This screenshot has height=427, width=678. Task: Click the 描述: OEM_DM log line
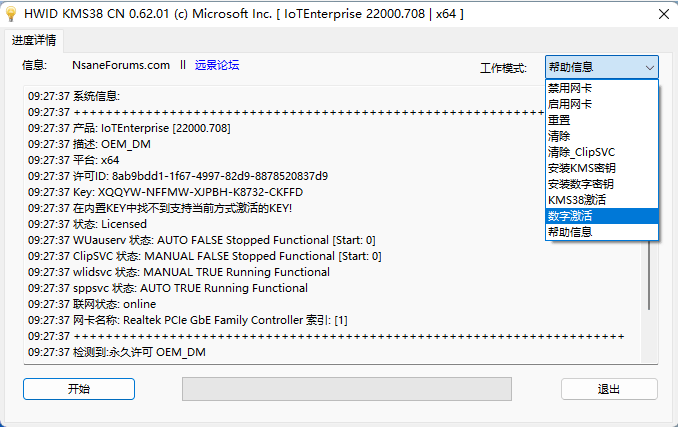(90, 144)
